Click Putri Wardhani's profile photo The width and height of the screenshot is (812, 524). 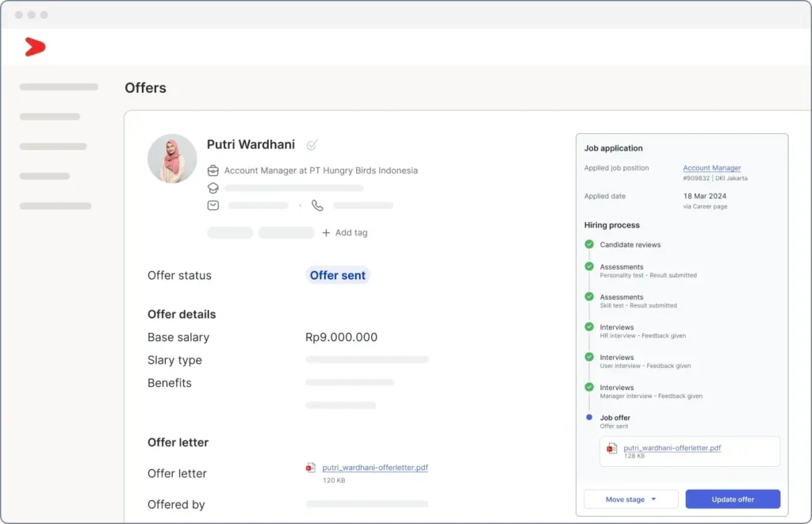tap(172, 159)
